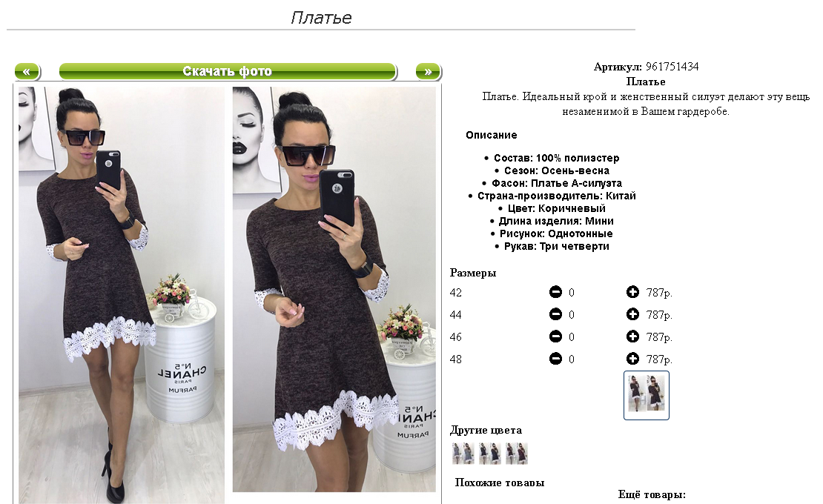Increase quantity for size 48
The image size is (823, 504).
(632, 359)
